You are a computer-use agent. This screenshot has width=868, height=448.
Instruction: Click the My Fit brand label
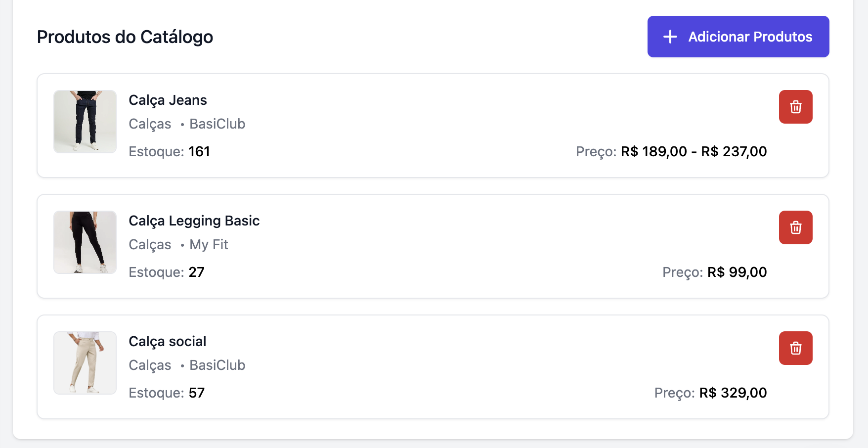(209, 244)
